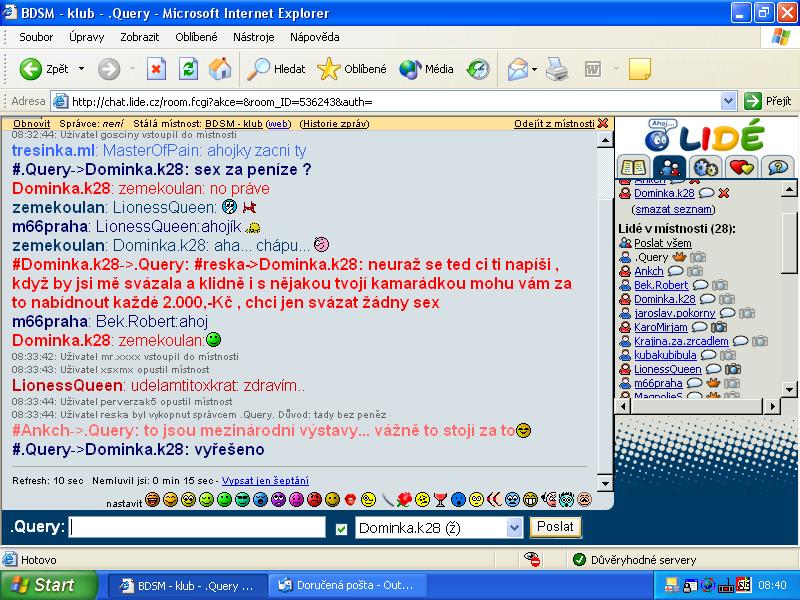This screenshot has height=600, width=800.
Task: Click the Přejít go button
Action: click(x=768, y=102)
